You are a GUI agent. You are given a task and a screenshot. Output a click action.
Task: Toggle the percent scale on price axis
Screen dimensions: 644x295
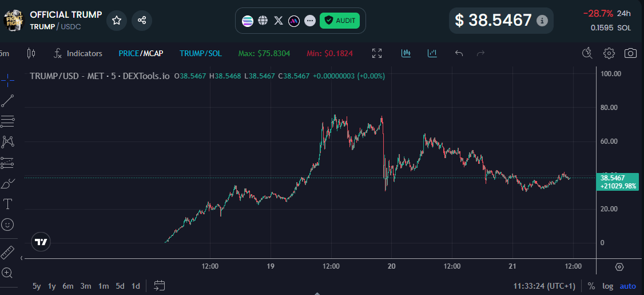[591, 286]
